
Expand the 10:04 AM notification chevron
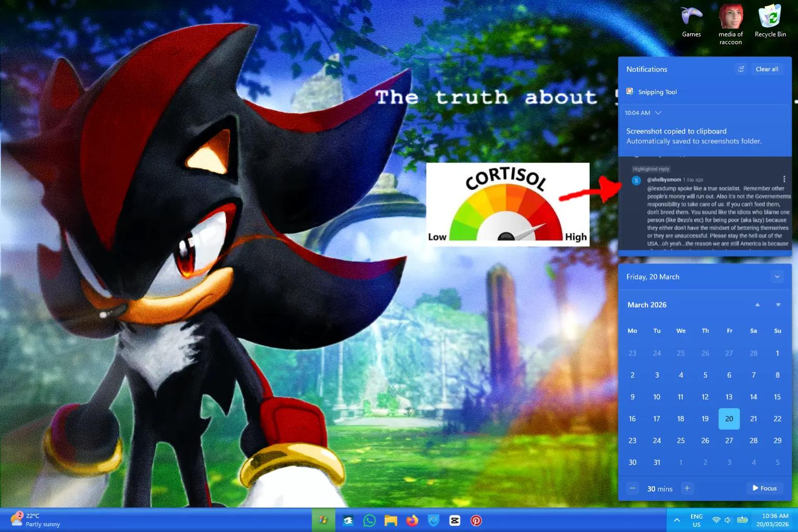click(x=658, y=113)
